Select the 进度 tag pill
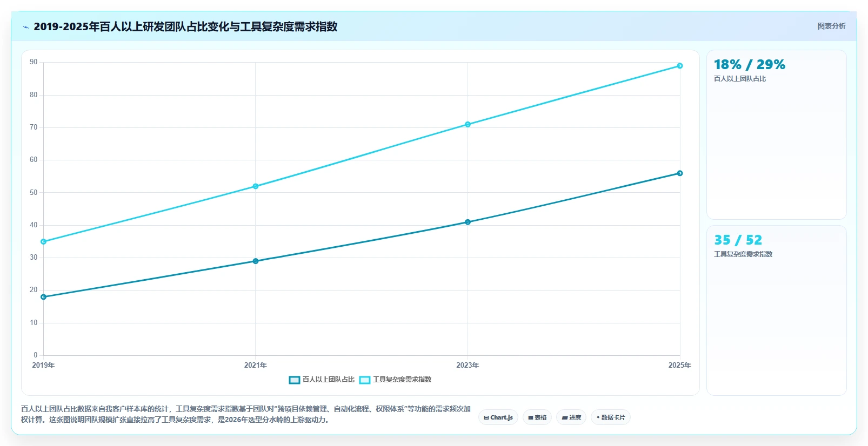The height and width of the screenshot is (446, 868). click(571, 417)
